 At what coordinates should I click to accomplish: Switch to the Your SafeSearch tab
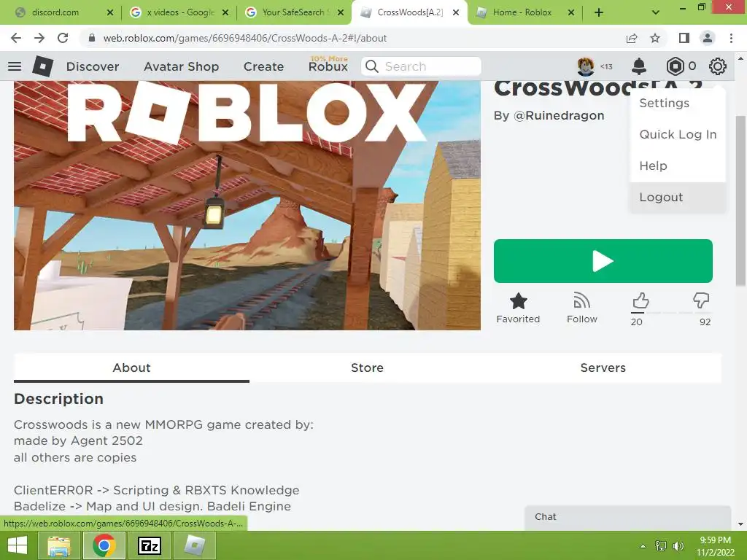(295, 12)
